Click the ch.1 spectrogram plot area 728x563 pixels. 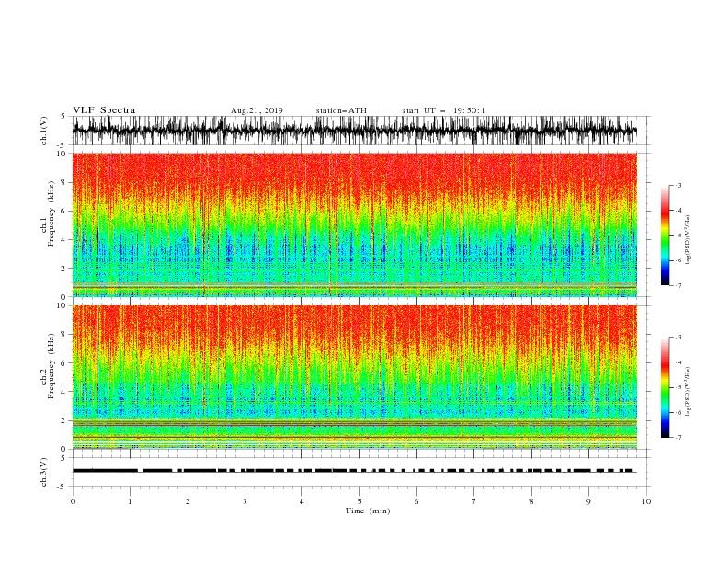coord(354,224)
